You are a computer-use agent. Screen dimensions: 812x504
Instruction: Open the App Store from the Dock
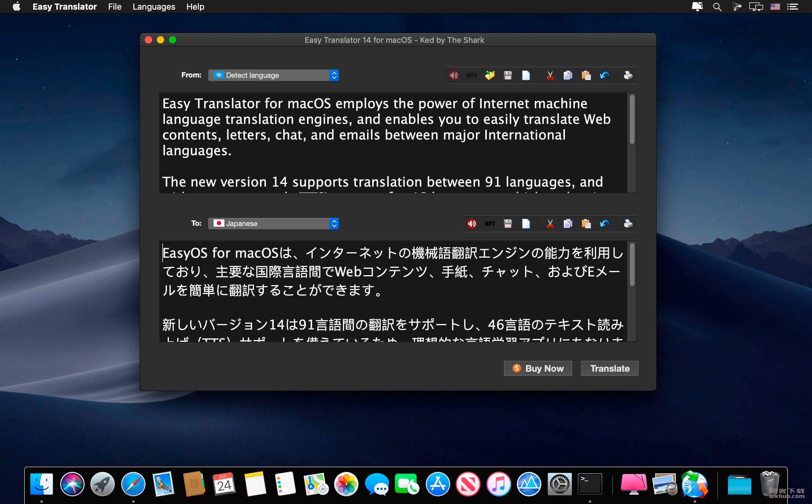point(437,484)
